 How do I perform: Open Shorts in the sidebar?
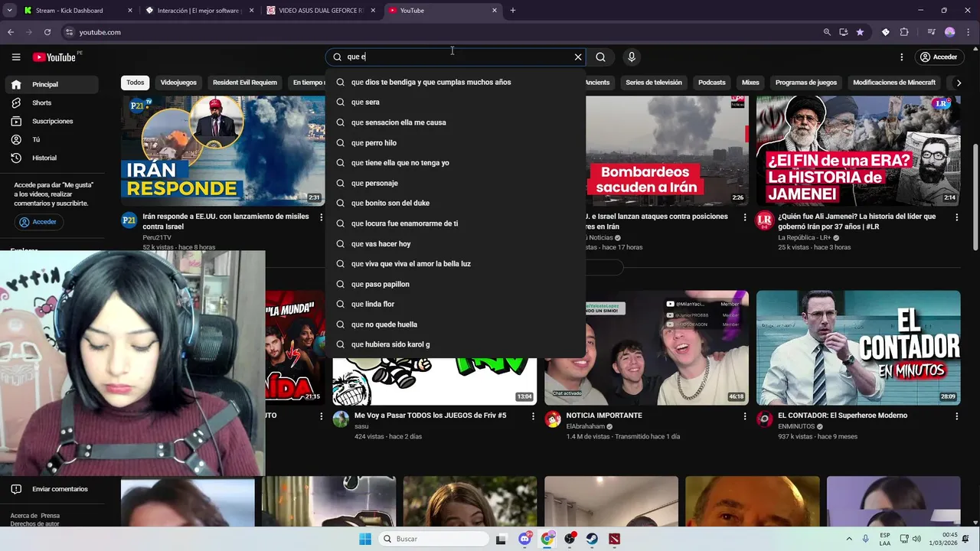[x=52, y=103]
